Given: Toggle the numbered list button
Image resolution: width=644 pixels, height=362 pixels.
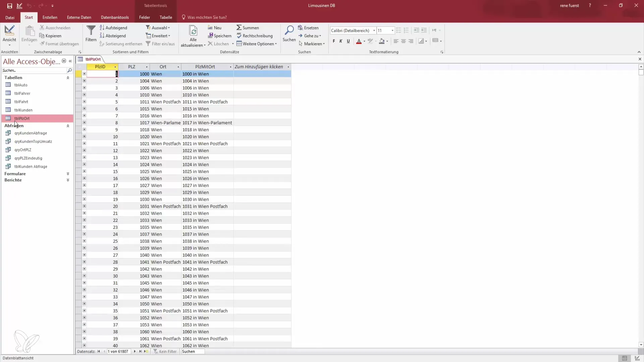Looking at the screenshot, I should click(x=406, y=31).
